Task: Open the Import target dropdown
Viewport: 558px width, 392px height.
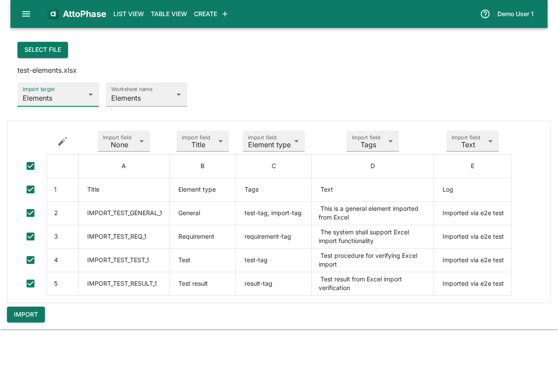Action: (x=58, y=95)
